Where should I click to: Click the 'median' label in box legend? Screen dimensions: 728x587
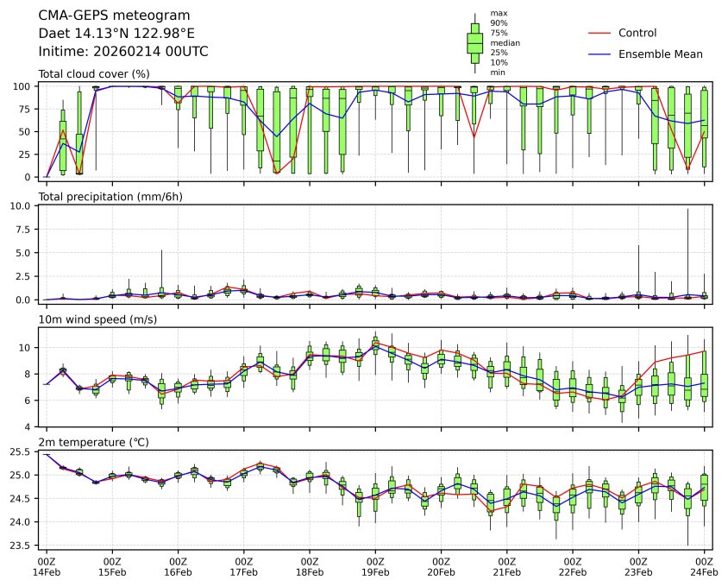point(505,42)
